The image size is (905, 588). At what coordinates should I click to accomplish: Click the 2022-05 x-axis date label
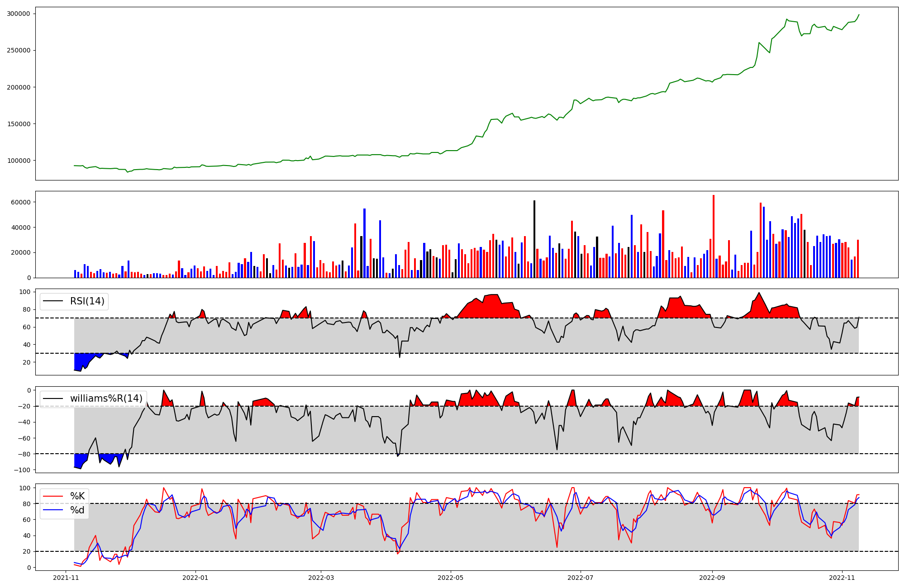451,578
